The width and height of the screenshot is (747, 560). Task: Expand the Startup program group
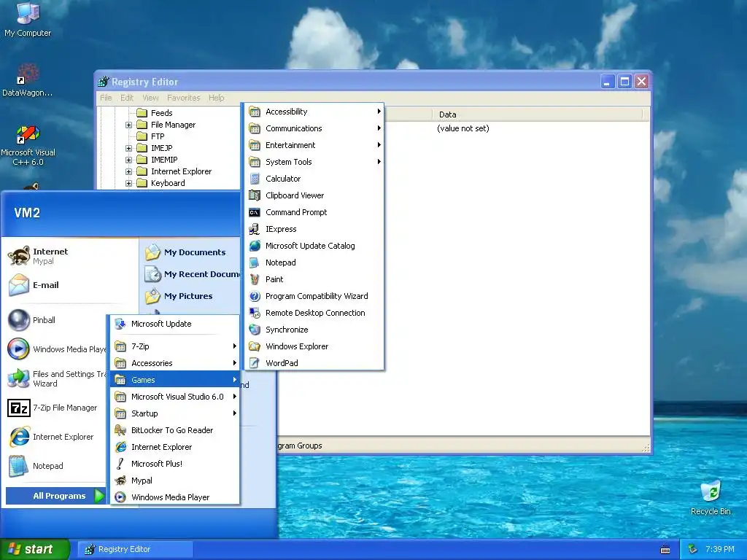175,413
